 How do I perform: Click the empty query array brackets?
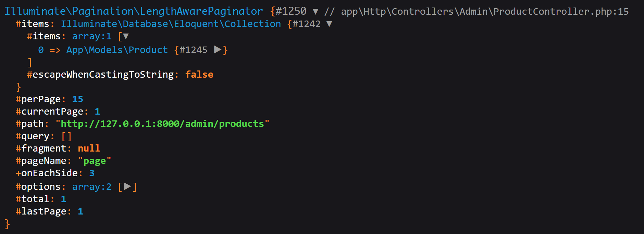(66, 136)
